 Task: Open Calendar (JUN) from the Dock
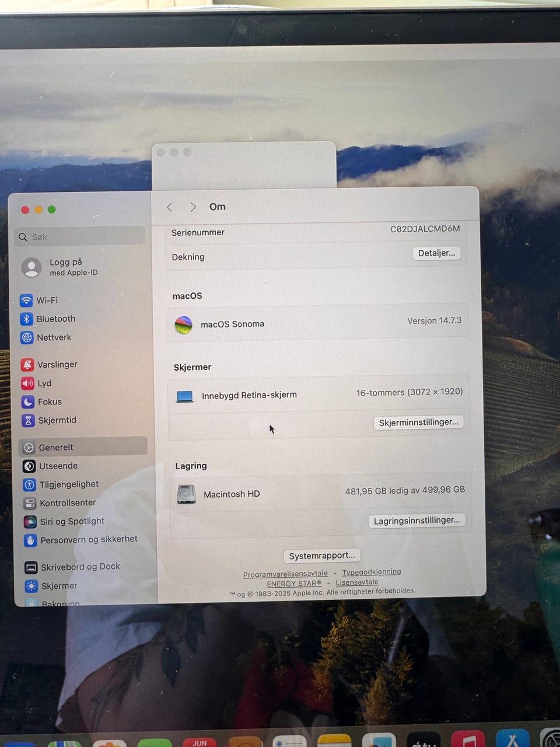[x=199, y=742]
